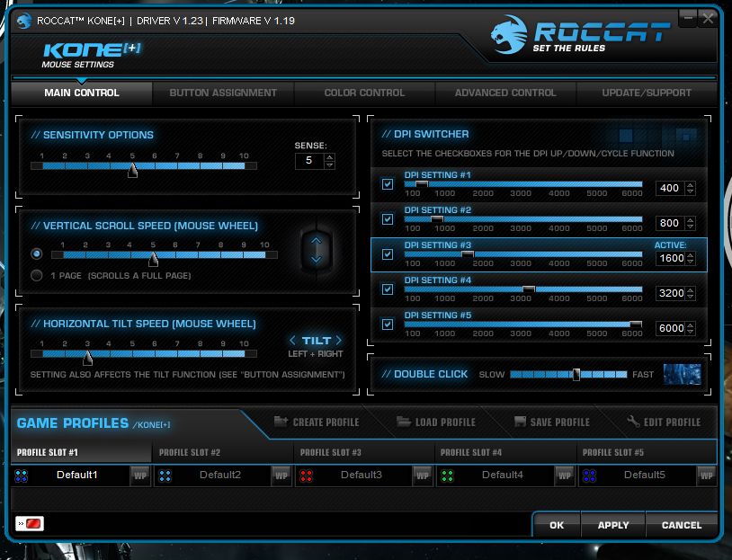Click the Save Profile disk icon
The height and width of the screenshot is (560, 732).
[520, 422]
